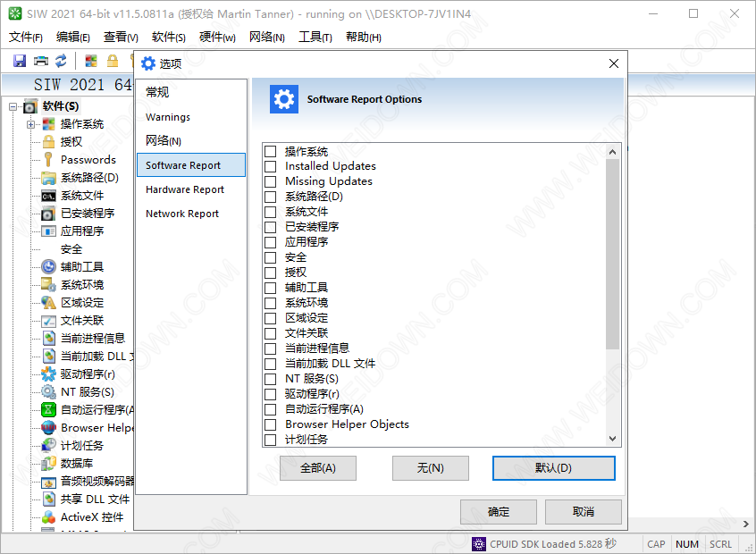Toggle the 辅助工具 checkbox in the options list
The height and width of the screenshot is (554, 756).
point(271,288)
